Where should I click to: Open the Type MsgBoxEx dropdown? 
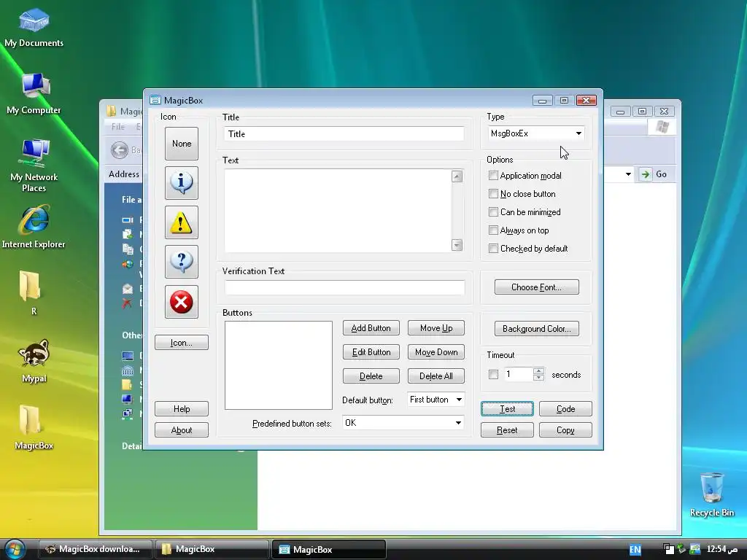536,133
